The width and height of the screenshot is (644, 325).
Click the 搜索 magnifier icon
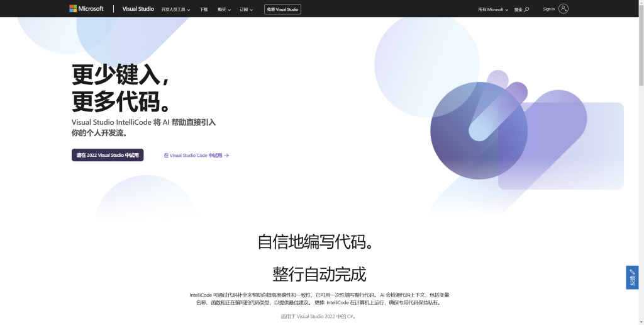(526, 9)
